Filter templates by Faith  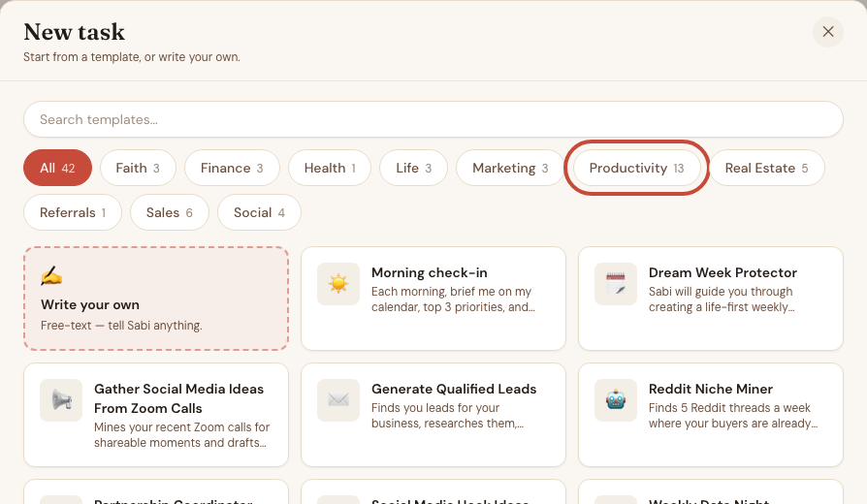click(x=138, y=168)
